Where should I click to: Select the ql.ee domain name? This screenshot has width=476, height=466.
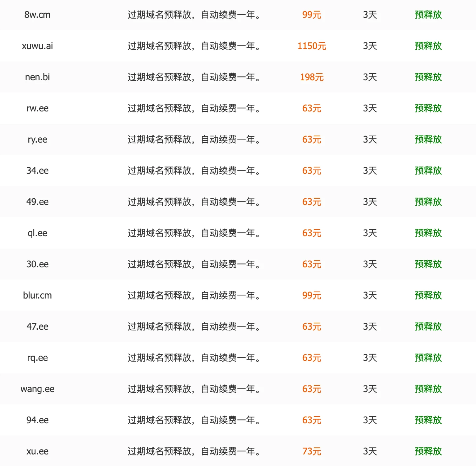click(x=38, y=233)
